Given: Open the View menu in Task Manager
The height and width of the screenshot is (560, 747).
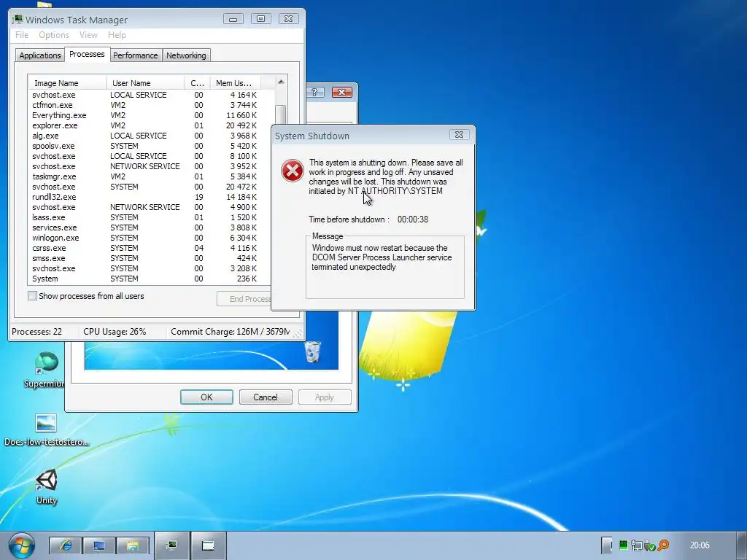Looking at the screenshot, I should 88,35.
